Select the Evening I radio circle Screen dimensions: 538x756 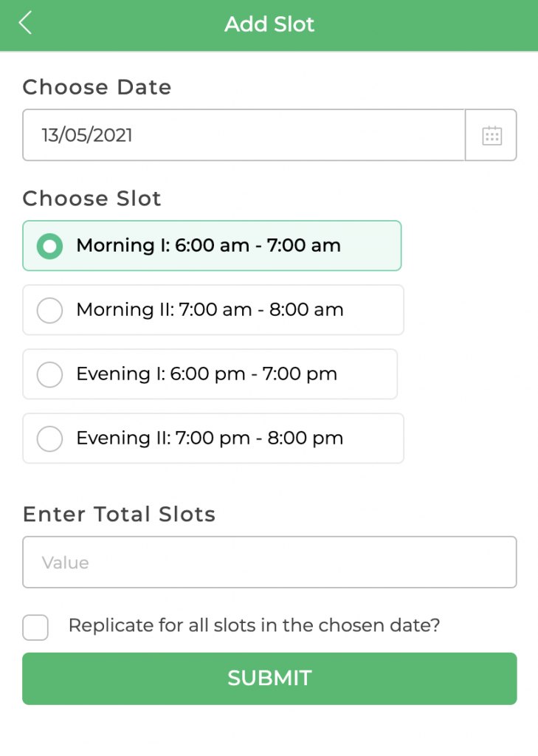[49, 374]
